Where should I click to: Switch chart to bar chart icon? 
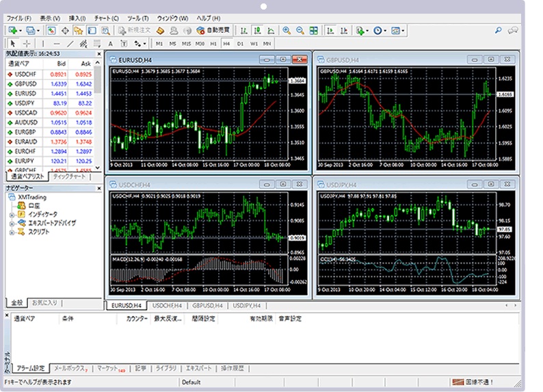(x=243, y=31)
